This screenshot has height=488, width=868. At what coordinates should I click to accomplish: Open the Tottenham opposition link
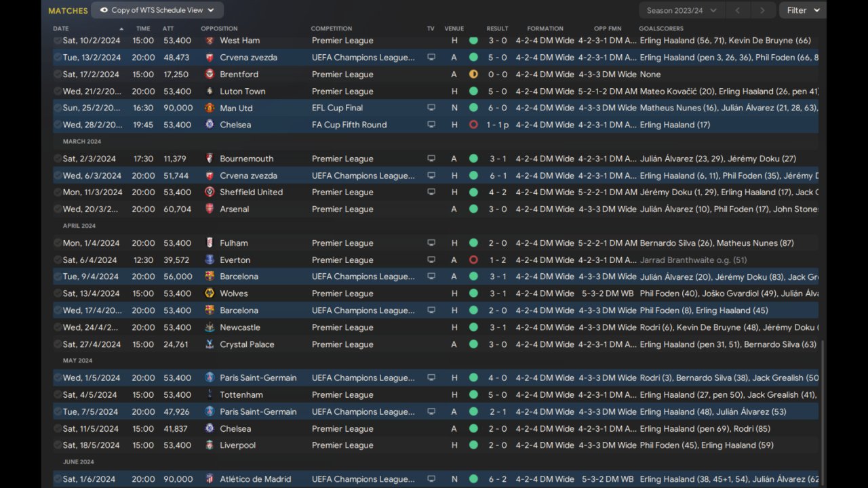tap(241, 394)
